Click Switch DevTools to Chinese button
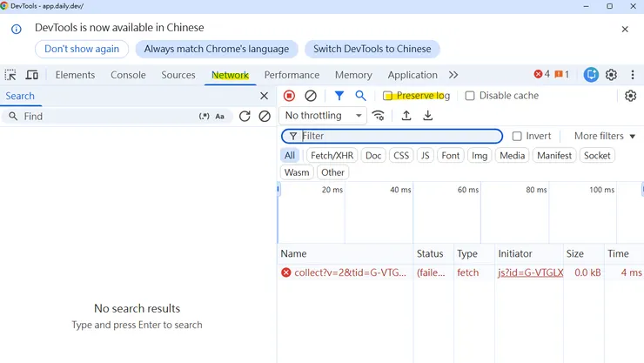 (x=372, y=49)
